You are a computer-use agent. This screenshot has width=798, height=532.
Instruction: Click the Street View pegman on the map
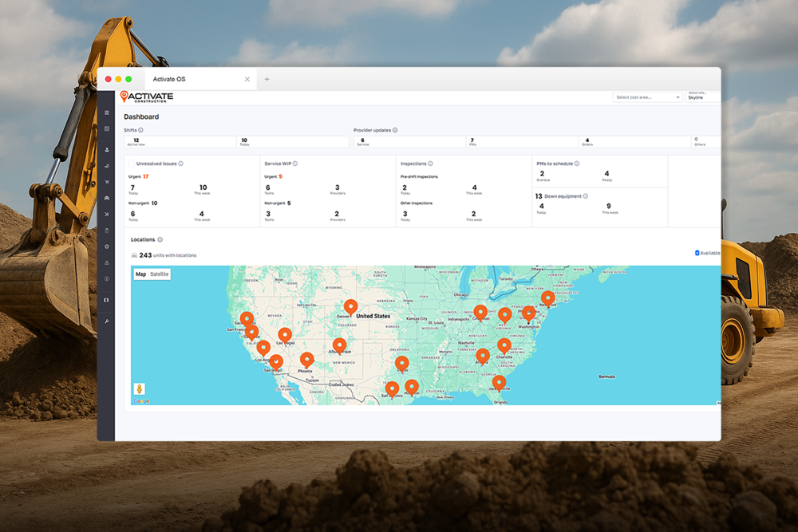coord(140,389)
